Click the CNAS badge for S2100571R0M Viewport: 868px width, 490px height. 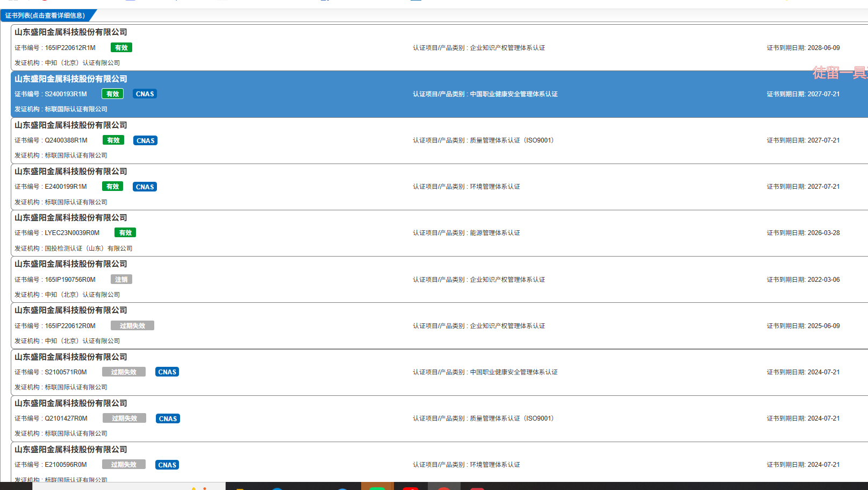click(167, 372)
